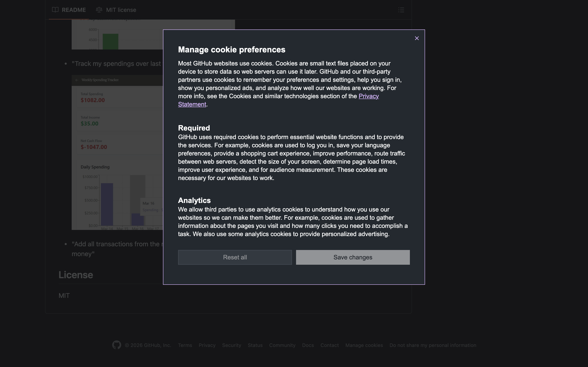
Task: Switch to the README tab
Action: [73, 10]
